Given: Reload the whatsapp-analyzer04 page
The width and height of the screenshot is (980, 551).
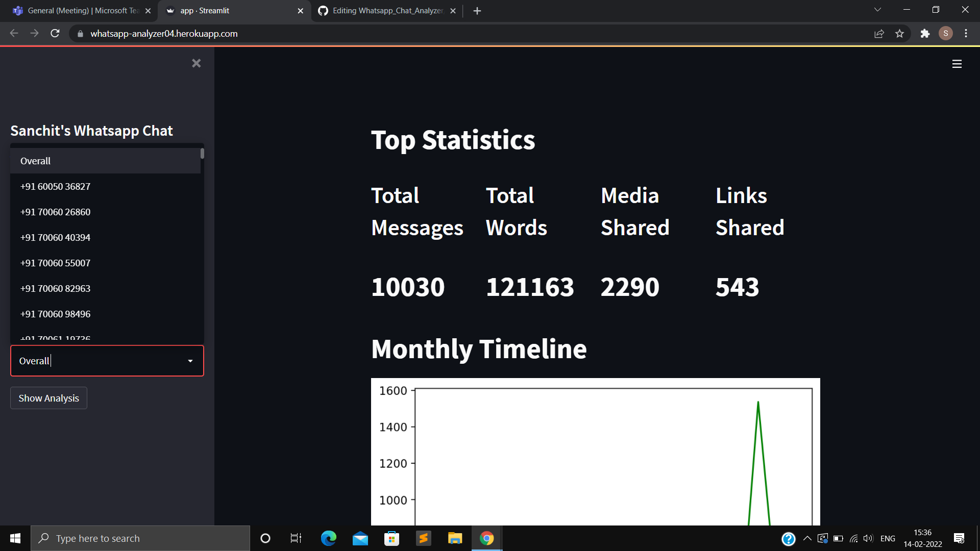Looking at the screenshot, I should (55, 33).
